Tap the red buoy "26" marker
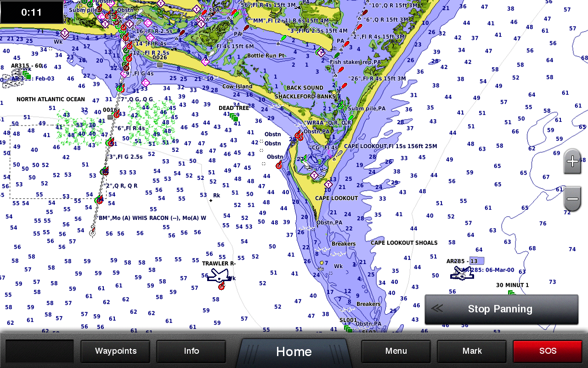The height and width of the screenshot is (368, 588). pos(341,69)
